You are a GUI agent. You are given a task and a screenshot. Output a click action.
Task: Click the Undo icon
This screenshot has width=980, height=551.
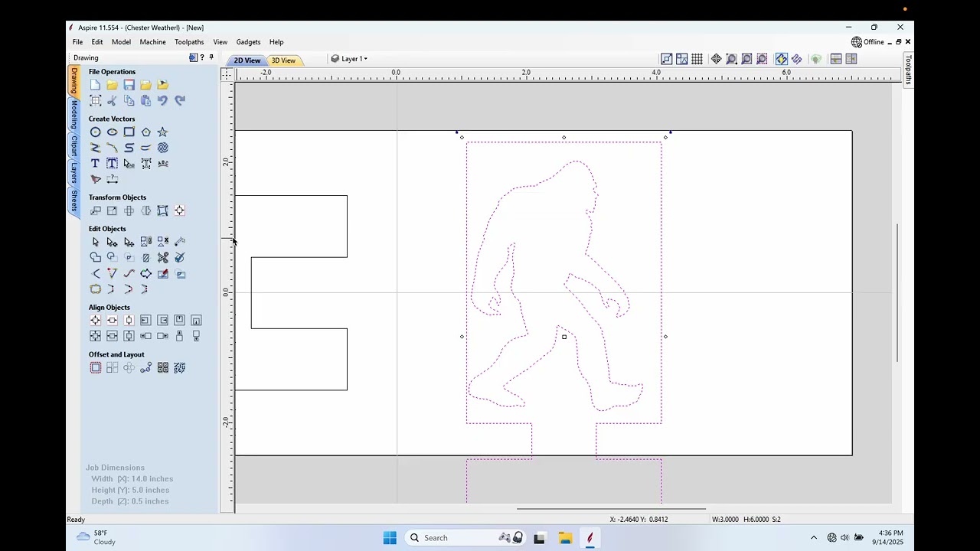(x=162, y=100)
